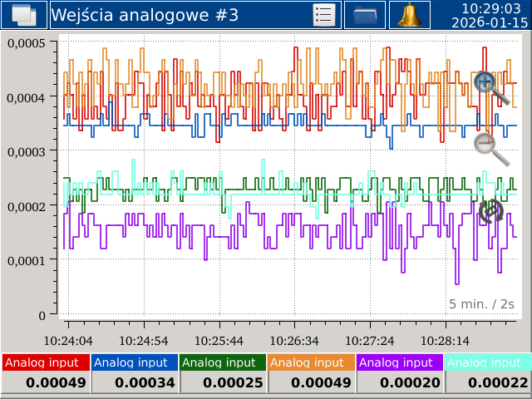Pick the cyan Analog input color label
The image size is (532, 399).
click(x=489, y=362)
